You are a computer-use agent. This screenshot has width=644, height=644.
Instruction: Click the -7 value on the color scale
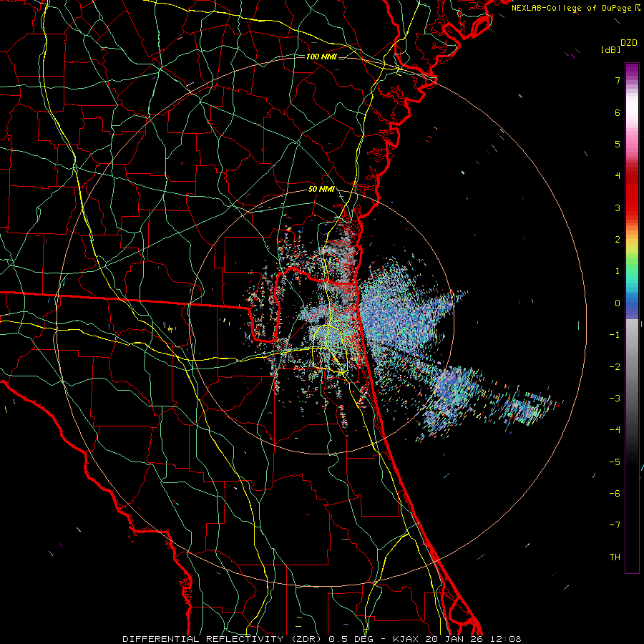[x=615, y=525]
